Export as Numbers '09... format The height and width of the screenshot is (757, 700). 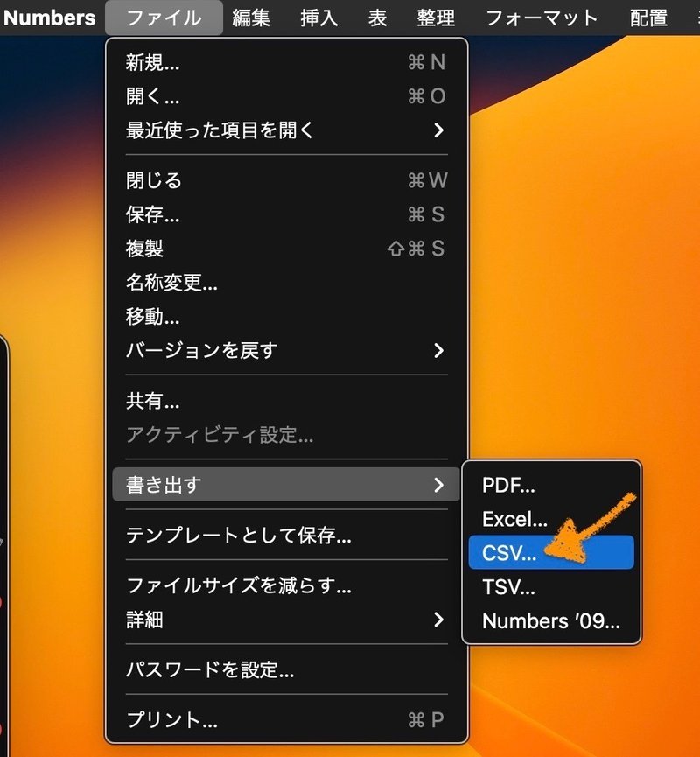click(551, 620)
